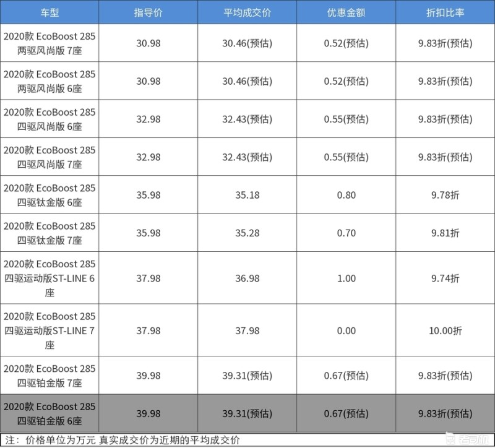
Task: Click 0.55(预估) in the 四驱风尚版 6座 row
Action: (x=346, y=119)
